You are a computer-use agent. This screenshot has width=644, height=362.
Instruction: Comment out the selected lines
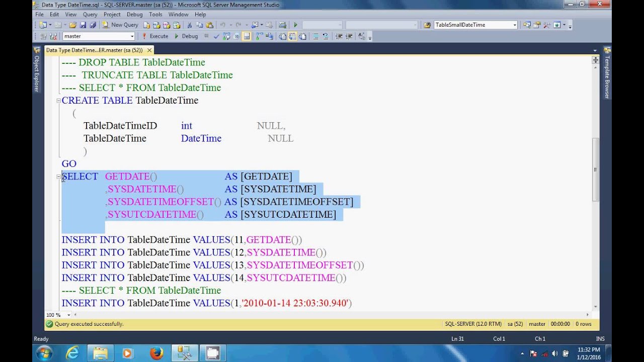click(x=315, y=36)
